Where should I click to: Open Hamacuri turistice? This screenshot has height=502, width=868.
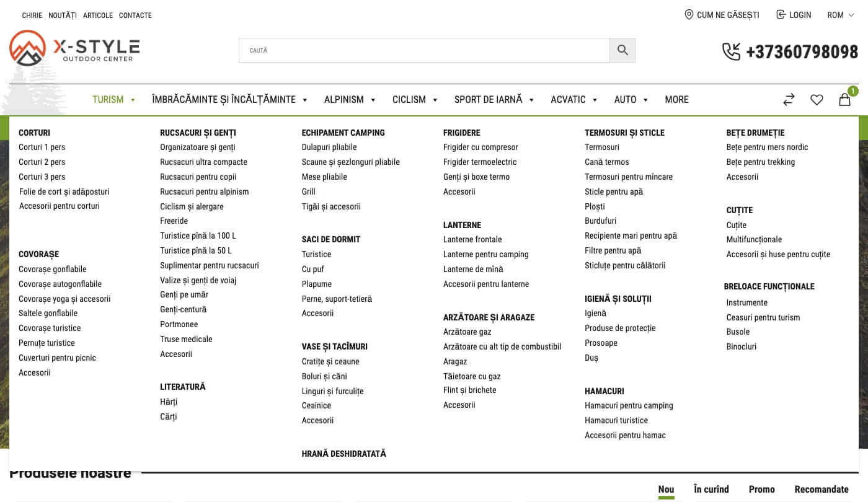616,420
